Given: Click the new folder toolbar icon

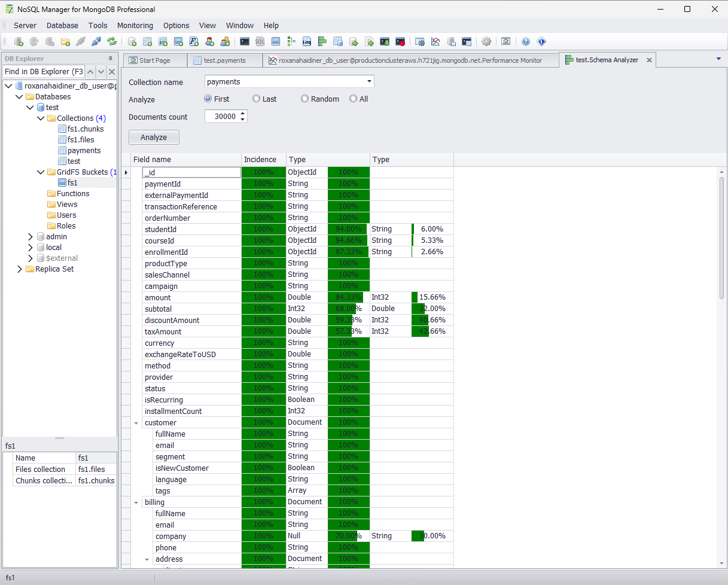Looking at the screenshot, I should 65,41.
